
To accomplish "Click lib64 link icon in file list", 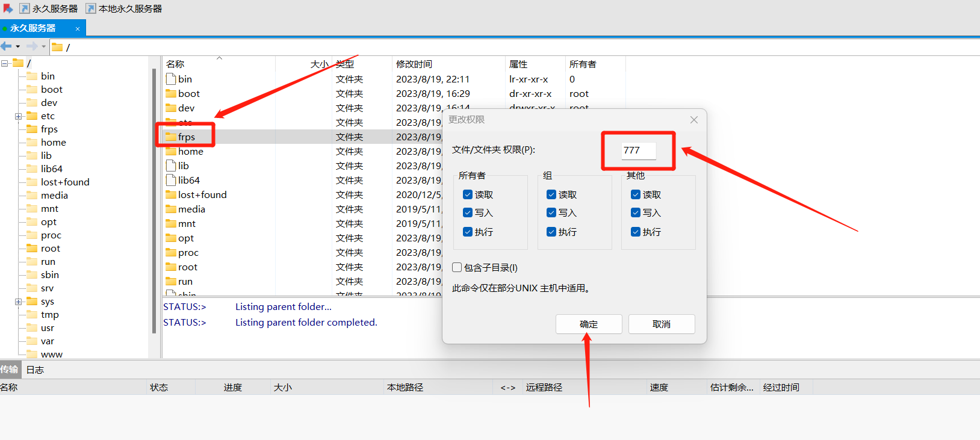I will tap(171, 180).
